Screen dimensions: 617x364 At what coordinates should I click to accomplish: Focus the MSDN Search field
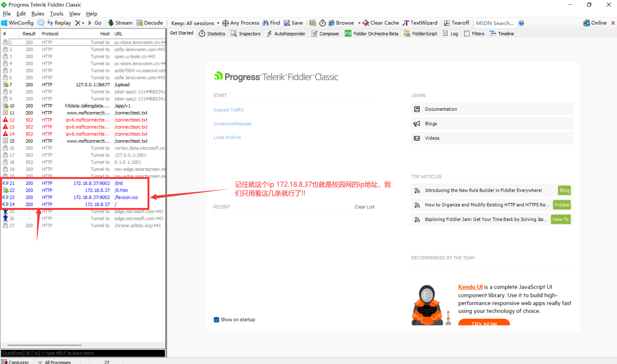pos(495,23)
